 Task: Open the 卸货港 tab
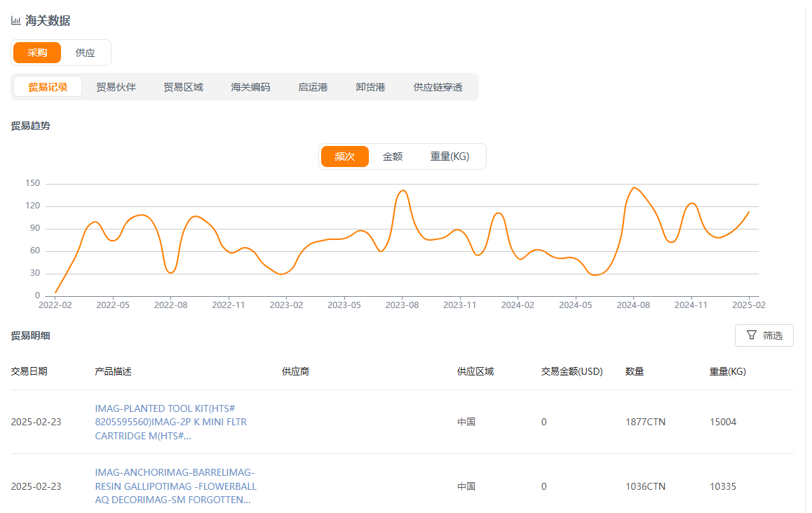370,87
